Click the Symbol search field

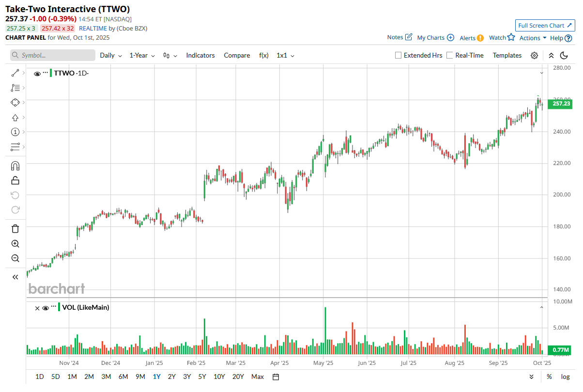[x=53, y=55]
